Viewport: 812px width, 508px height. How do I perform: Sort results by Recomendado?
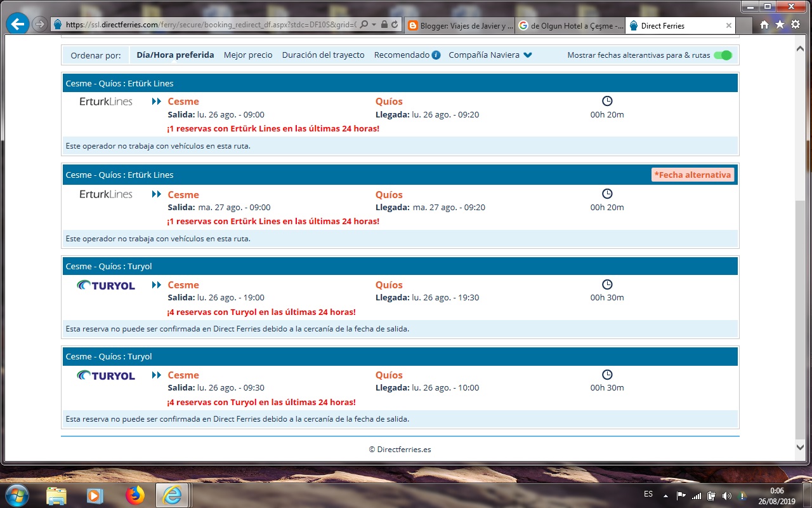(x=402, y=55)
